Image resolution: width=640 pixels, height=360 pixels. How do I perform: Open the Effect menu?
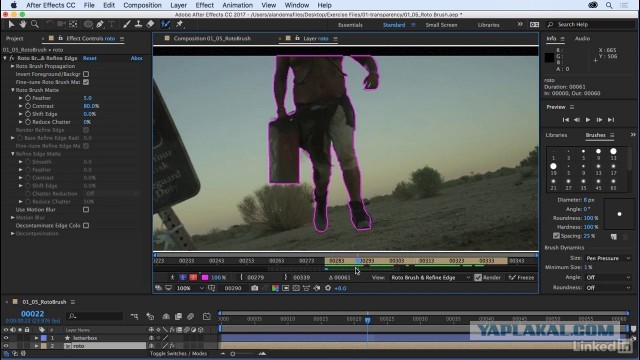[x=204, y=5]
